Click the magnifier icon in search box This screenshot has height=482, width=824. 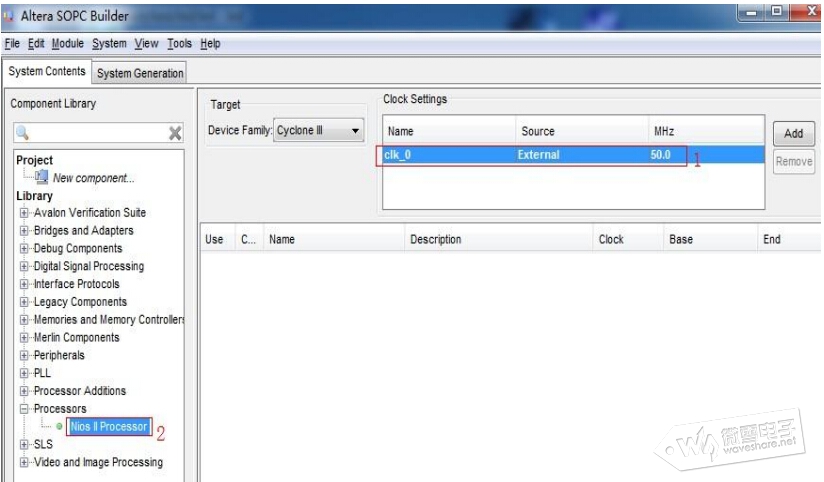point(22,133)
